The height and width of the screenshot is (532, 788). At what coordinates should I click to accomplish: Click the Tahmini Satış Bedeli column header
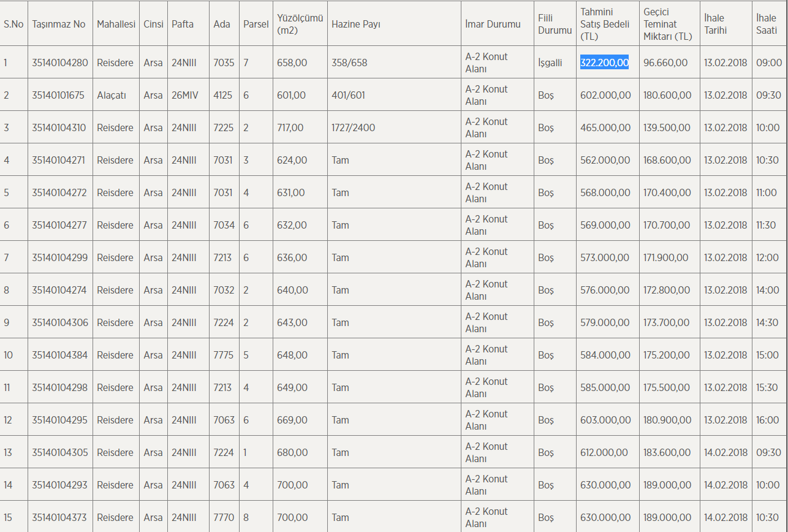click(605, 24)
